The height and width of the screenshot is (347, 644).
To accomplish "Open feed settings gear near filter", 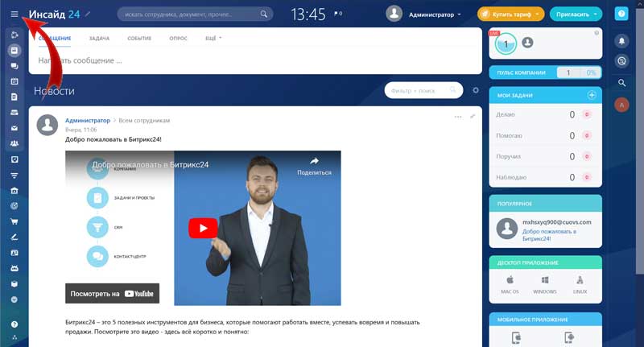I will (476, 90).
